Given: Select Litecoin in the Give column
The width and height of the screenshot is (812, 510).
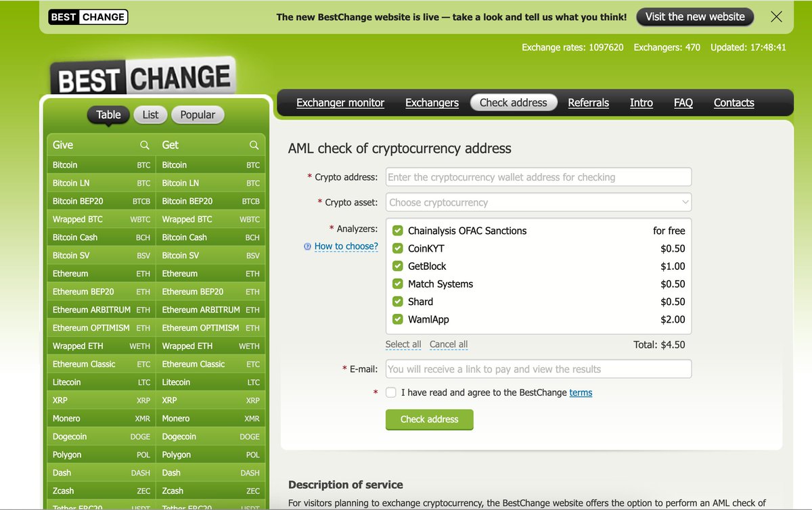Looking at the screenshot, I should tap(101, 382).
